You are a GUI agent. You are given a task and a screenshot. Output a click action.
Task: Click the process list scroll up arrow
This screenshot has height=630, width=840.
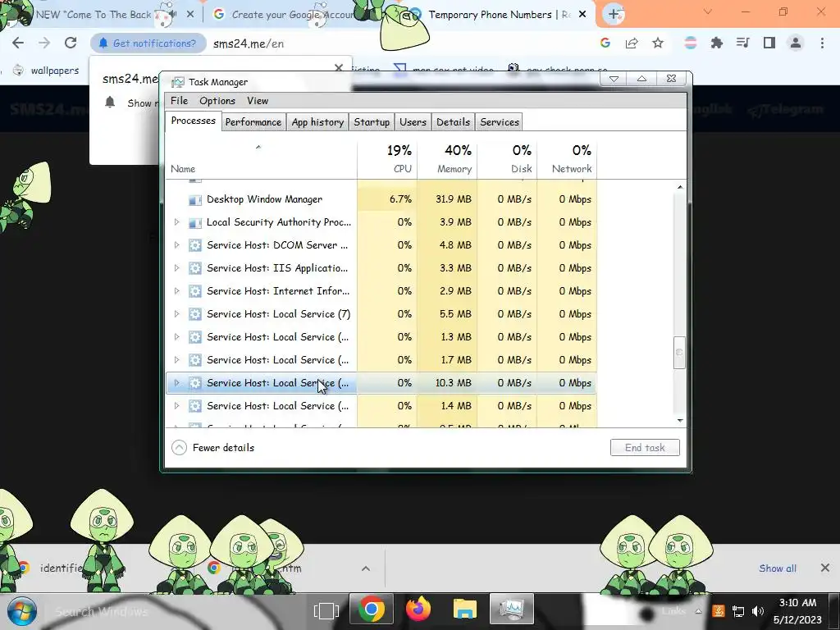click(680, 187)
